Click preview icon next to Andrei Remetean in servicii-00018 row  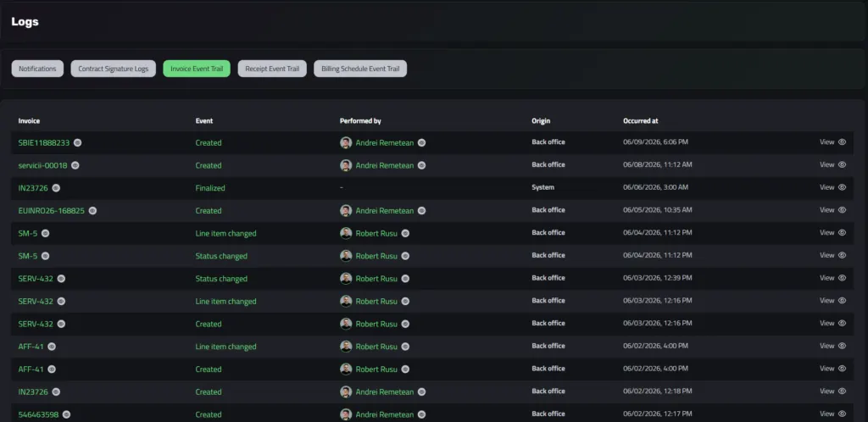422,165
